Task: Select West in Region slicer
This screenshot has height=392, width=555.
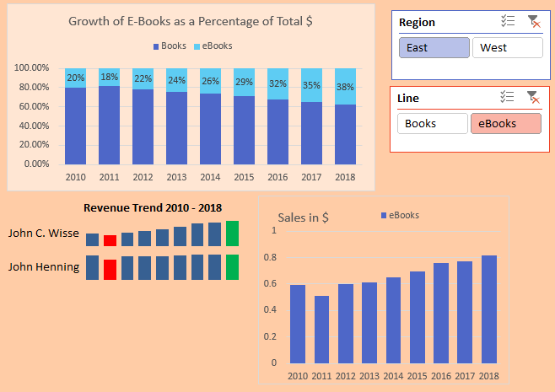Action: 507,48
